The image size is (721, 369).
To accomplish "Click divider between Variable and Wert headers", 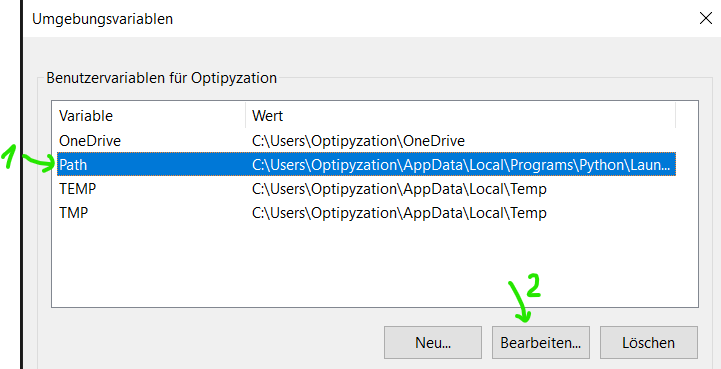I will click(246, 115).
